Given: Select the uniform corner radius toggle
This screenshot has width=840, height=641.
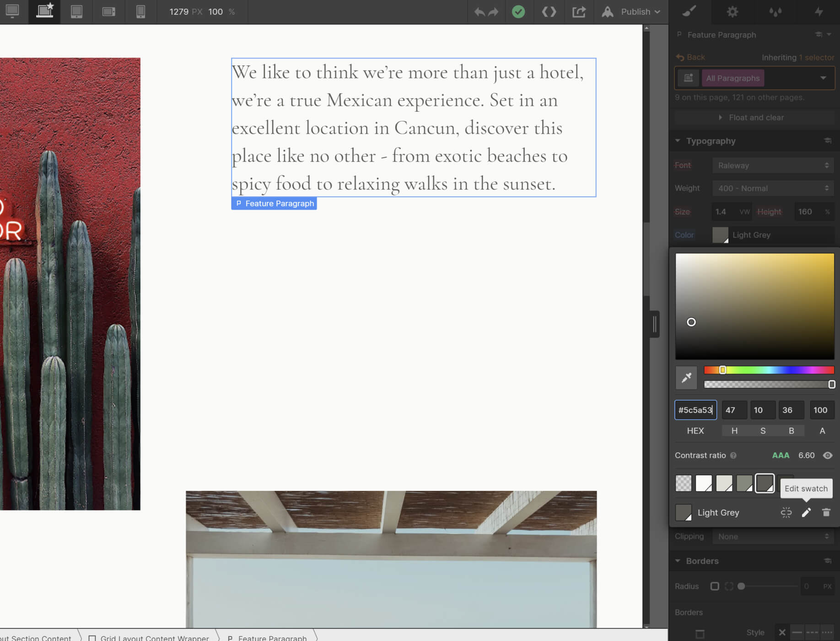Looking at the screenshot, I should pyautogui.click(x=715, y=587).
